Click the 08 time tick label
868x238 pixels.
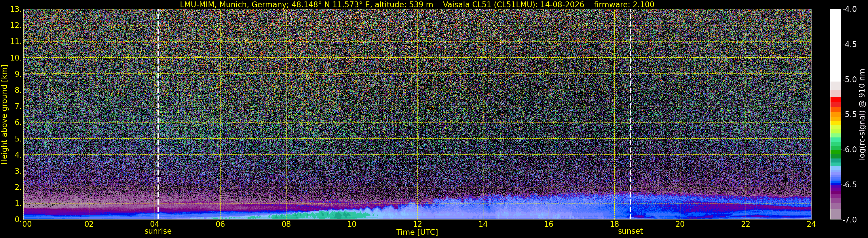[286, 224]
